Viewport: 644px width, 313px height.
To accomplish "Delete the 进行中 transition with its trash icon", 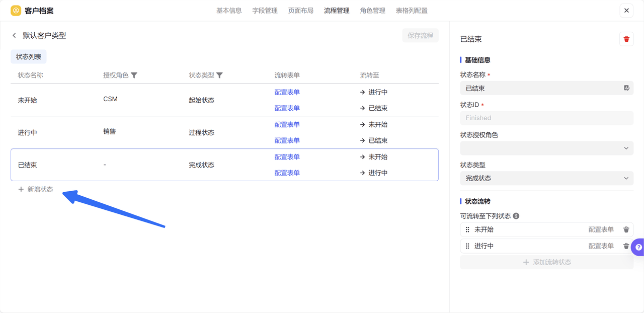I will click(626, 246).
